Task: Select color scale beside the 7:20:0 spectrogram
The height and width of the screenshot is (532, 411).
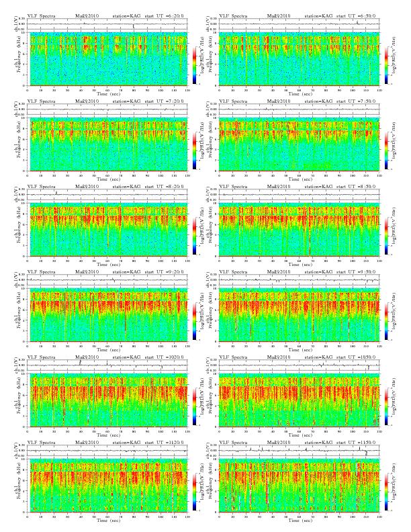Action: coord(194,150)
